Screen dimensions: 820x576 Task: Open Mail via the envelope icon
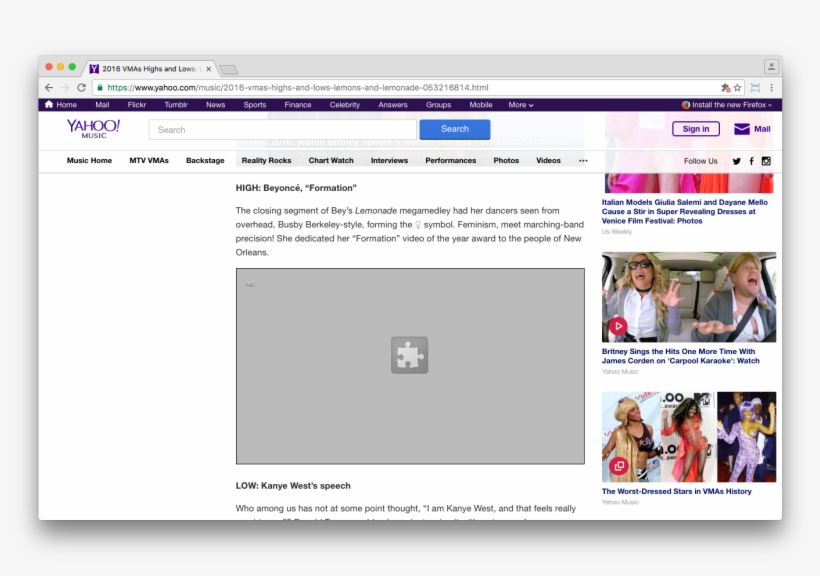[x=744, y=128]
